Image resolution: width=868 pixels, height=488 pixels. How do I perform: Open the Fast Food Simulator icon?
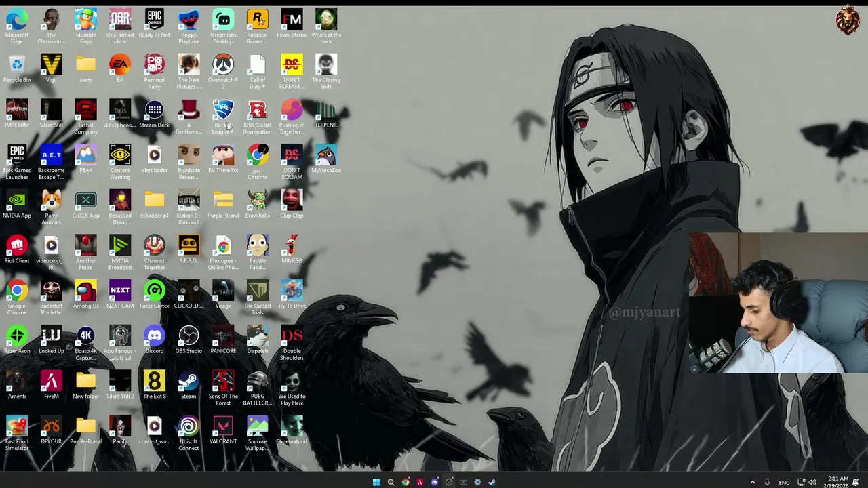point(17,434)
